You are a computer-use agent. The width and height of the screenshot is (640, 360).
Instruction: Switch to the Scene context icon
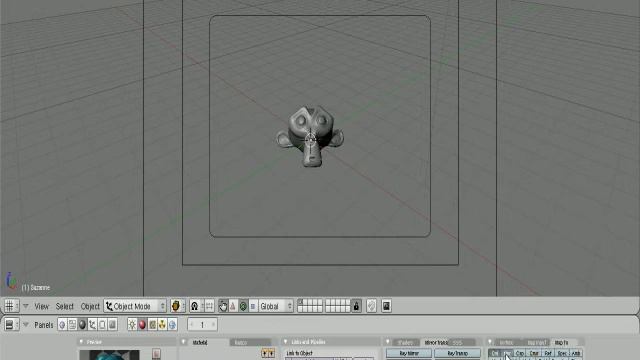point(112,325)
